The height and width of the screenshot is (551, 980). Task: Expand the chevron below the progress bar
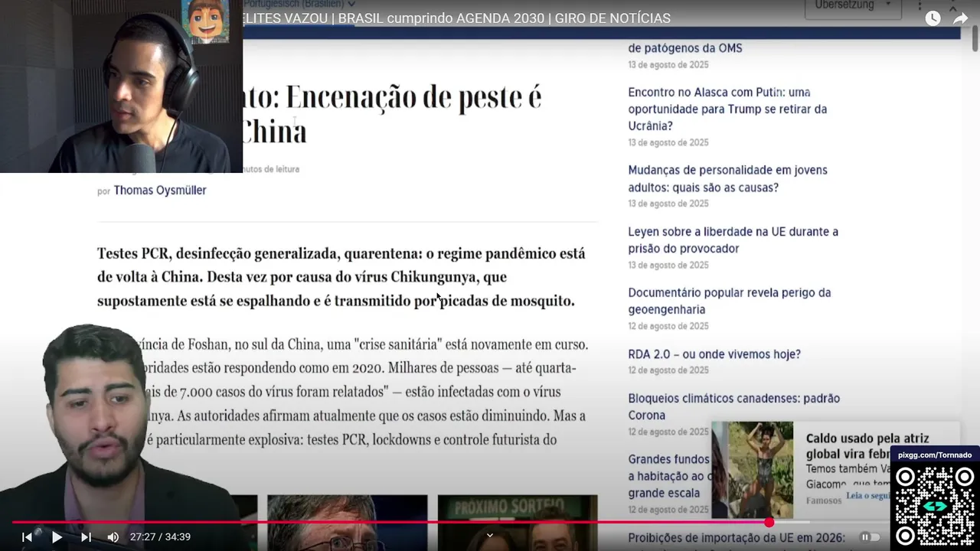point(490,535)
